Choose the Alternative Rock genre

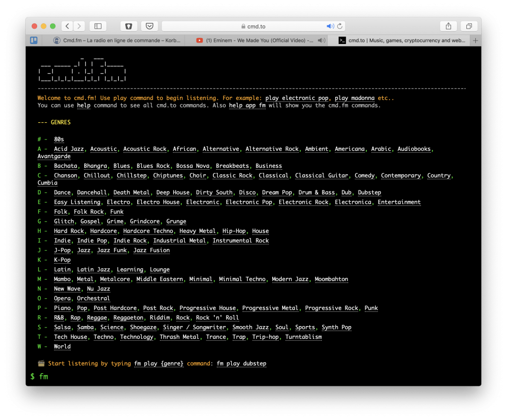click(272, 149)
